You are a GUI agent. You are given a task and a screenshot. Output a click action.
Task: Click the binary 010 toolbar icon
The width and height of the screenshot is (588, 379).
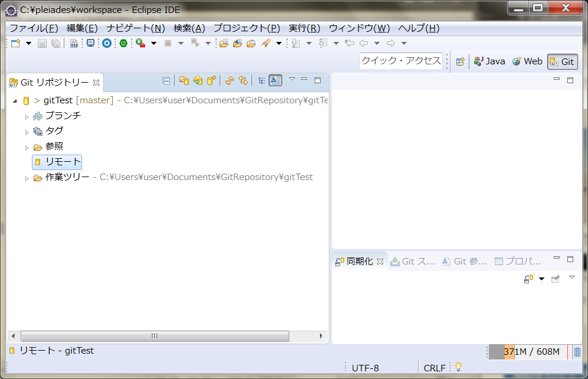[74, 44]
